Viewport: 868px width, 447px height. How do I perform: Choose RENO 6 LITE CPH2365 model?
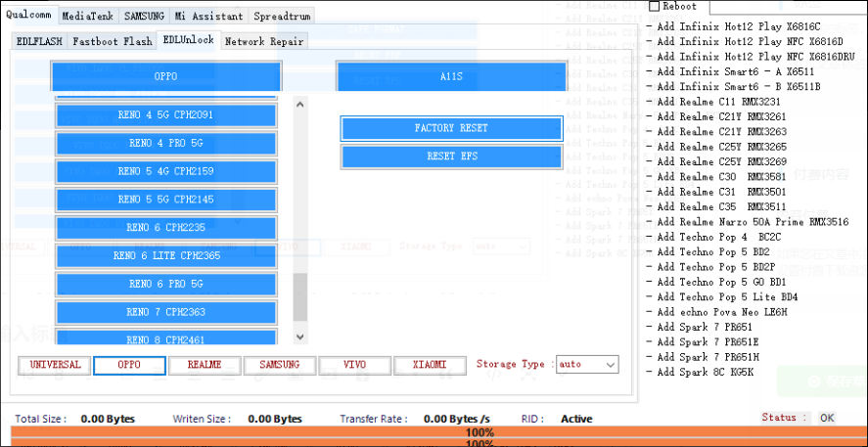[x=165, y=255]
